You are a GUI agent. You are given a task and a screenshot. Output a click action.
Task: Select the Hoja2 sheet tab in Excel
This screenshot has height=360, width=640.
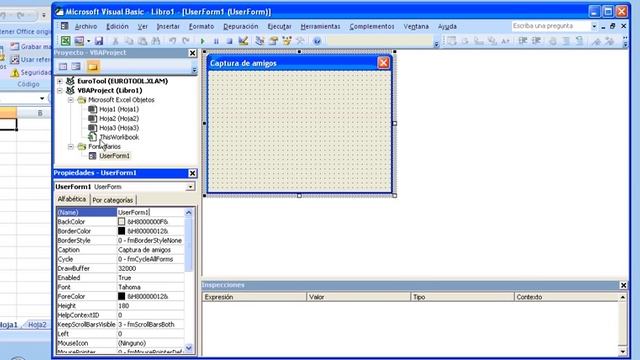[37, 325]
